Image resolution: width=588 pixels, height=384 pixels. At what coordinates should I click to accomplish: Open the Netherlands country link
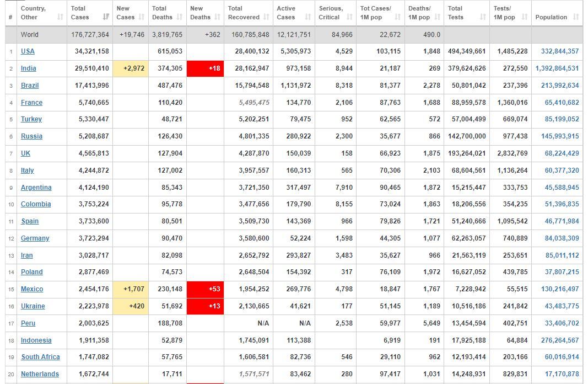point(40,374)
